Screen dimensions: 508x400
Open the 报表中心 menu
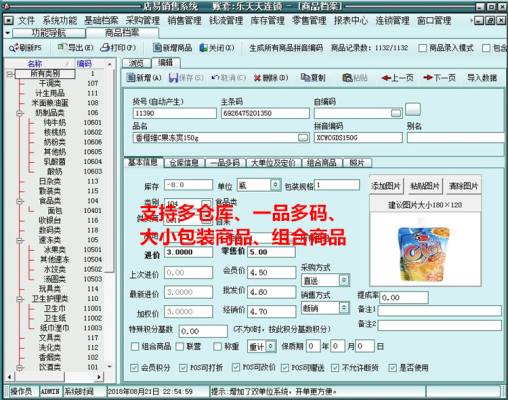pos(351,21)
